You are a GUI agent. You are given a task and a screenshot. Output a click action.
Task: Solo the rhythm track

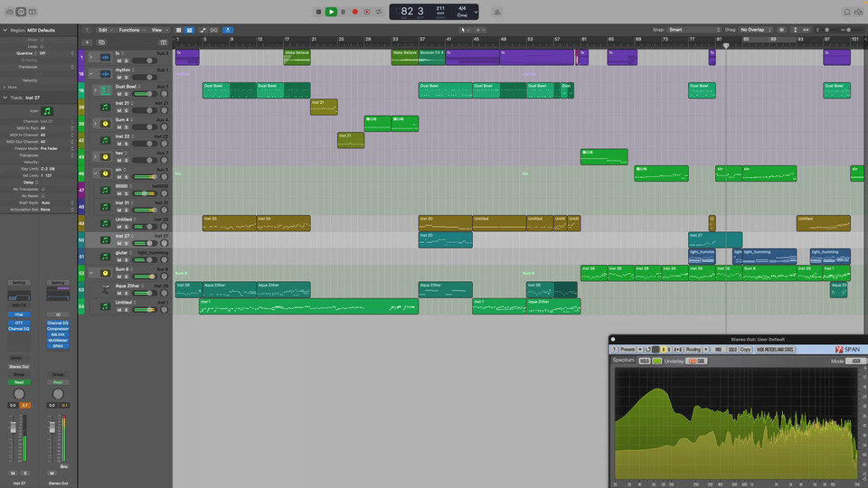[127, 78]
